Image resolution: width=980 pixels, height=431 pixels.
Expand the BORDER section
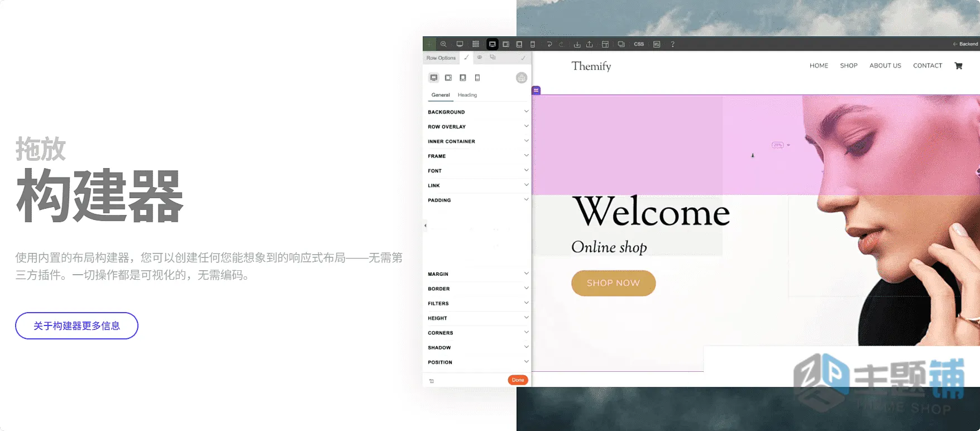[477, 289]
